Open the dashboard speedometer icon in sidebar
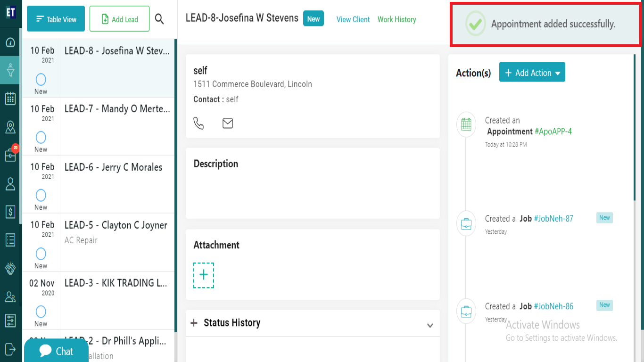The width and height of the screenshot is (644, 362). point(10,42)
